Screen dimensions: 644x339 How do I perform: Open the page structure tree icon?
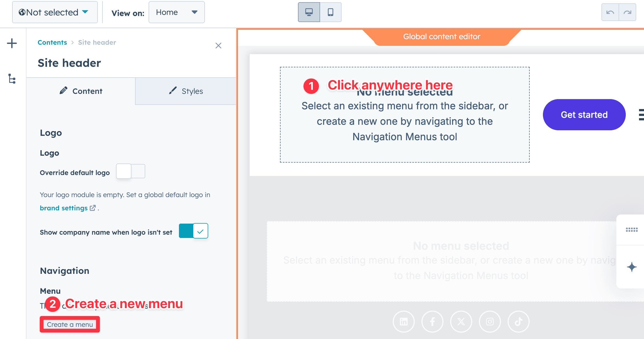click(x=12, y=79)
